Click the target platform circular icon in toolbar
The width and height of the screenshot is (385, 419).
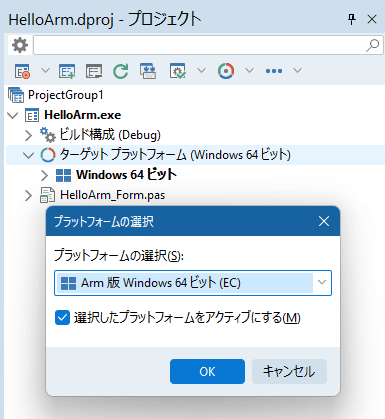point(226,71)
